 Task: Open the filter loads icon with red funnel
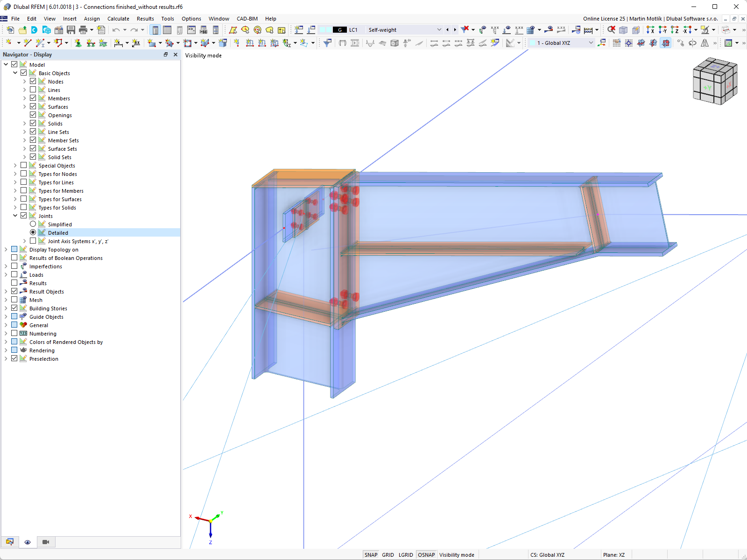[464, 29]
